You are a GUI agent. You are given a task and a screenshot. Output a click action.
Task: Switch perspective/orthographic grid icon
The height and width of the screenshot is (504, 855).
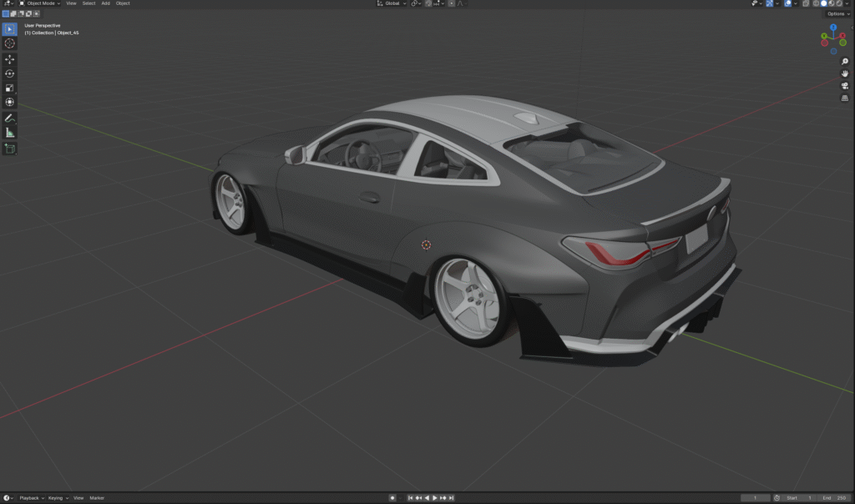click(845, 98)
